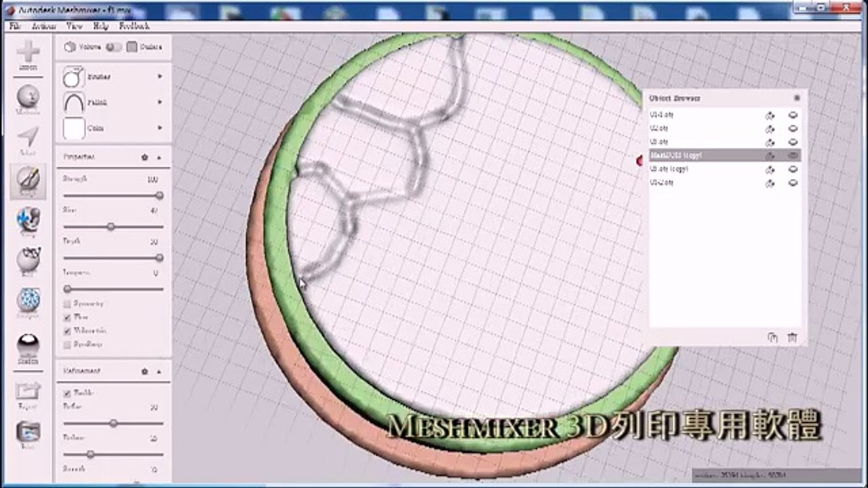Toggle visibility of the last browser object

pos(793,183)
